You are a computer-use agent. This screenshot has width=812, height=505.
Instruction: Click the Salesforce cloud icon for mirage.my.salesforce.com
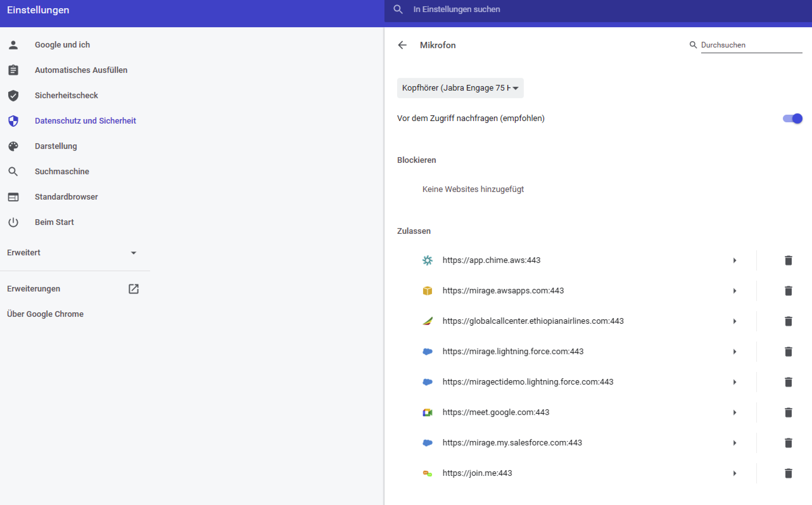(427, 443)
